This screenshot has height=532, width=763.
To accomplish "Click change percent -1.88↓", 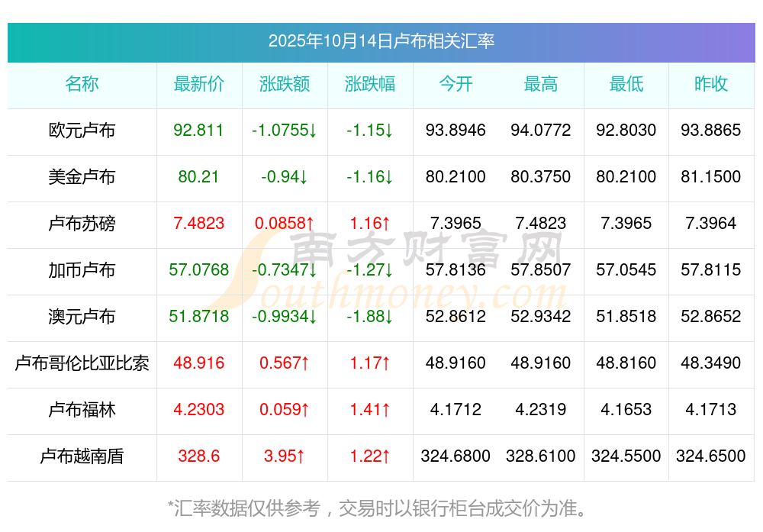I will coord(370,317).
